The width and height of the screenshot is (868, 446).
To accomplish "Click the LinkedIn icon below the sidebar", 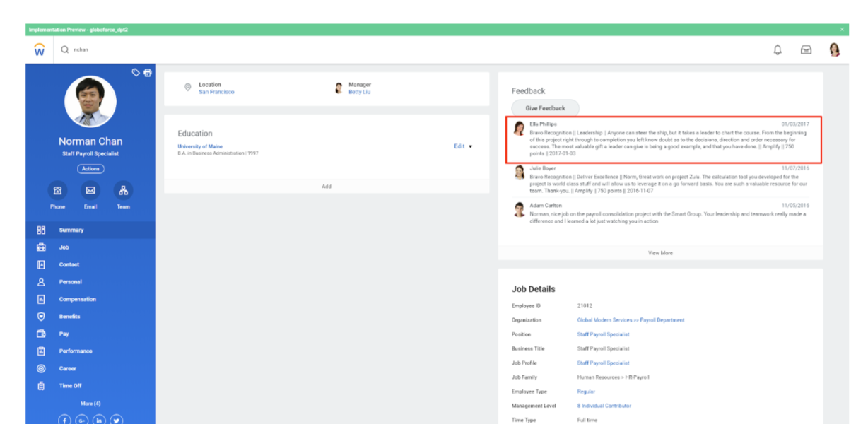I will (98, 420).
